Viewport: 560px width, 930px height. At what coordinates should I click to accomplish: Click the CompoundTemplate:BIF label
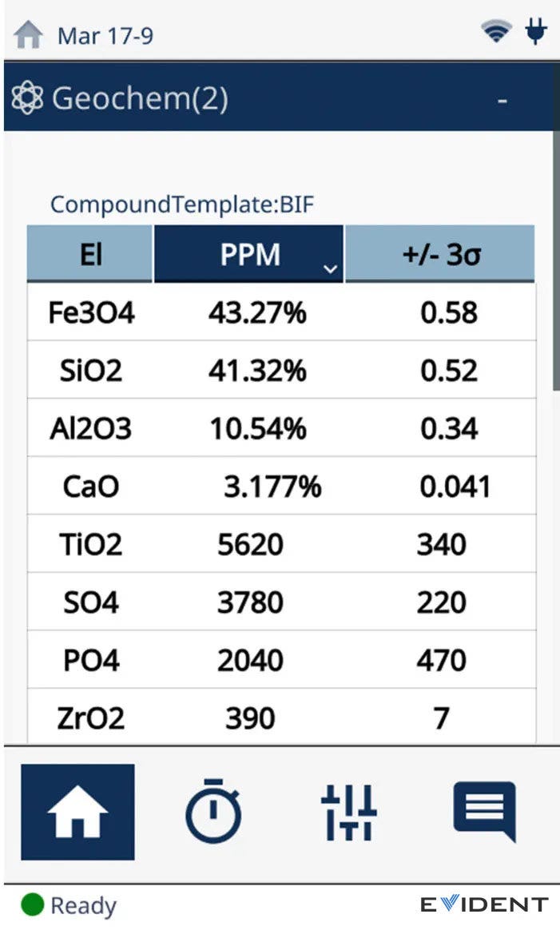182,205
